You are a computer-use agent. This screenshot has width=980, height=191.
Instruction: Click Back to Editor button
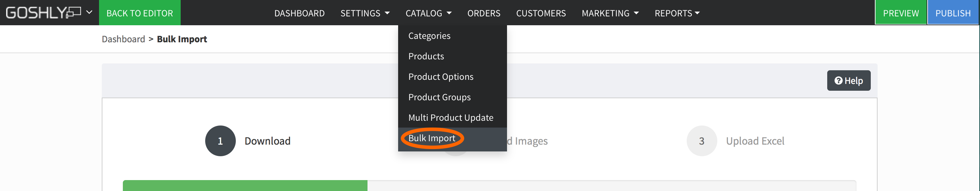(140, 13)
